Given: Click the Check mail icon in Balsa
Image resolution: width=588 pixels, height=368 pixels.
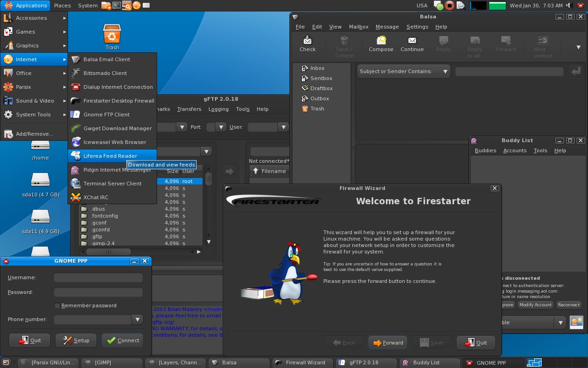Looking at the screenshot, I should tap(307, 40).
